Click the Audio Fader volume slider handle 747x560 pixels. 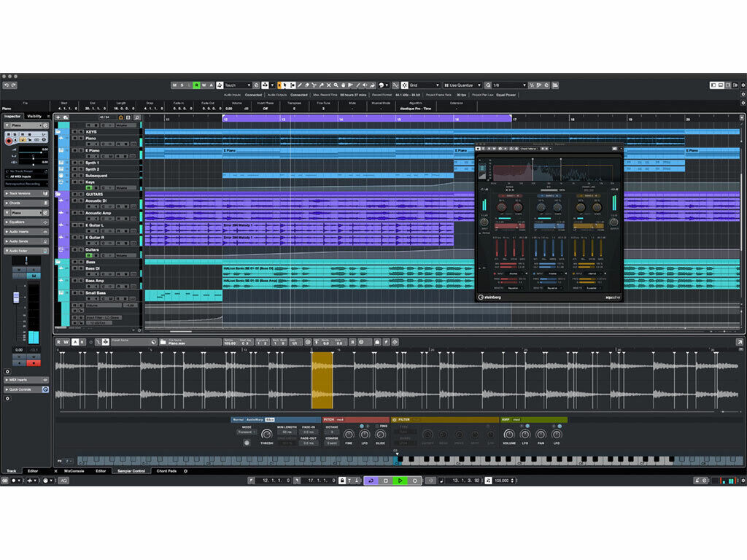pyautogui.click(x=16, y=297)
